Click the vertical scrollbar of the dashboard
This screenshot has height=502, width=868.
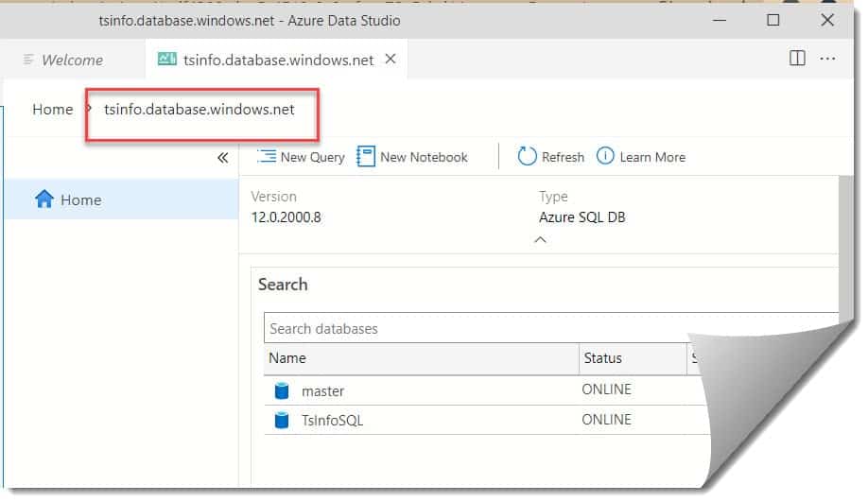click(846, 249)
